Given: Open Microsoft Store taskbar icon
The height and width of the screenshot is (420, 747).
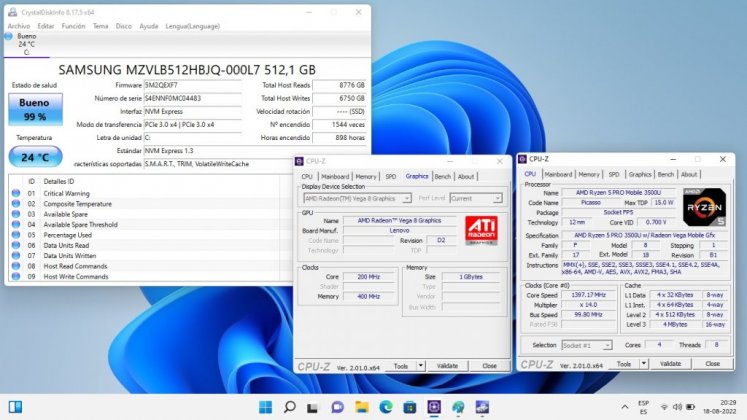Looking at the screenshot, I should pyautogui.click(x=410, y=407).
